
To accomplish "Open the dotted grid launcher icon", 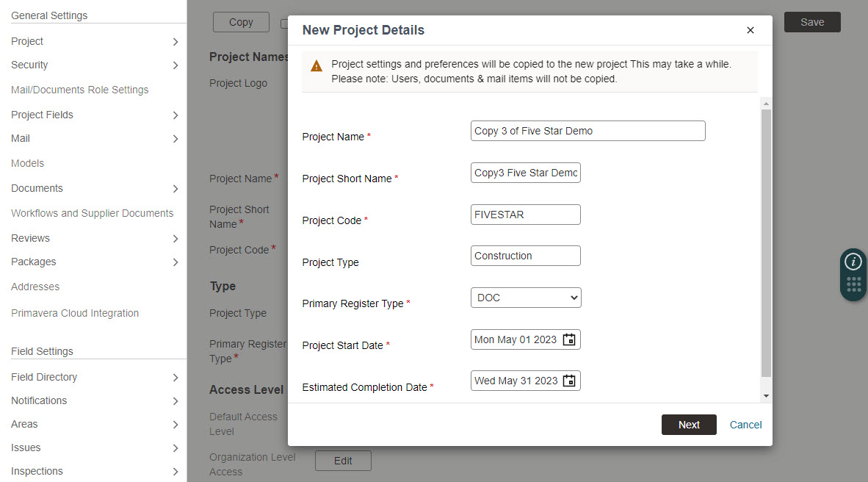I will pos(853,285).
